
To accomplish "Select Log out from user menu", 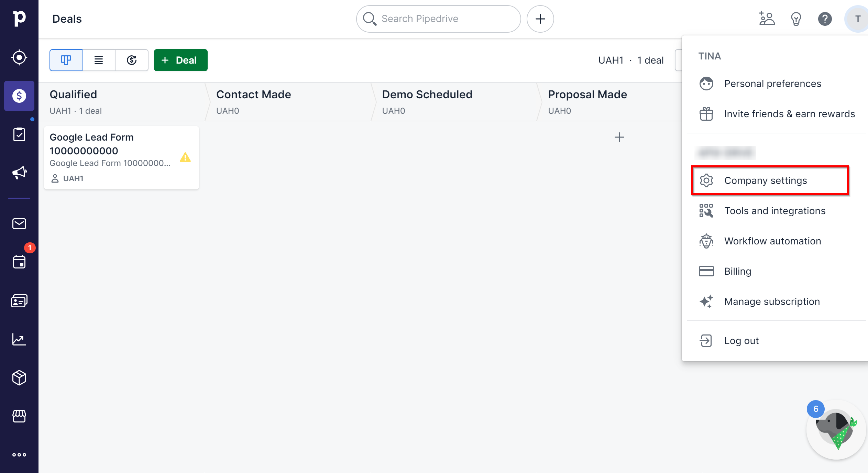I will pyautogui.click(x=741, y=341).
